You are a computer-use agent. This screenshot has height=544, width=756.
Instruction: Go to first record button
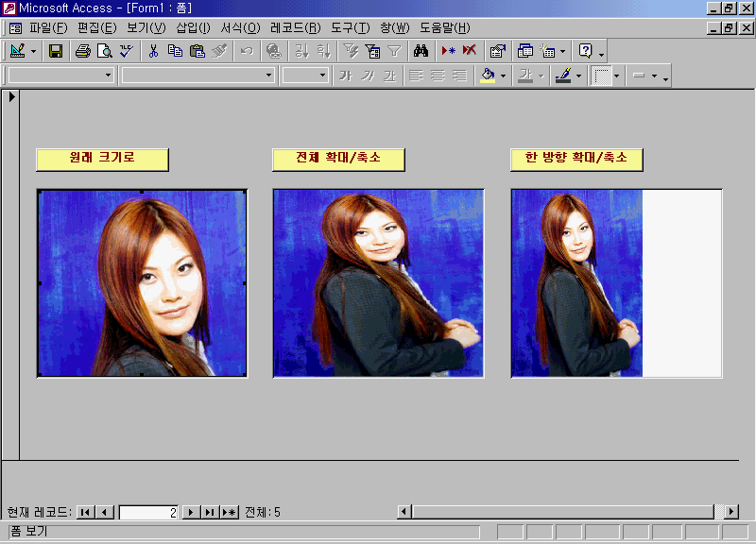tap(85, 512)
